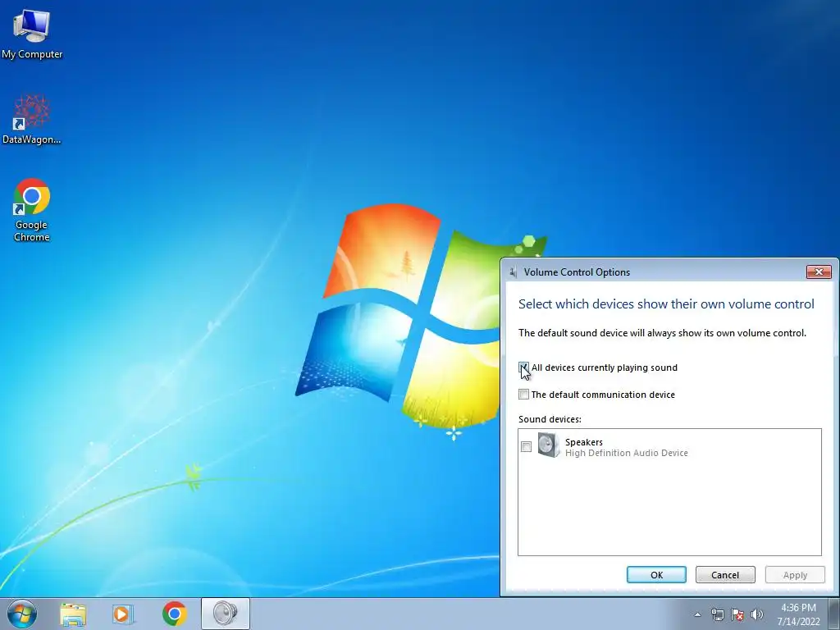This screenshot has width=840, height=630.
Task: Click the speaker volume tray icon
Action: tap(757, 614)
